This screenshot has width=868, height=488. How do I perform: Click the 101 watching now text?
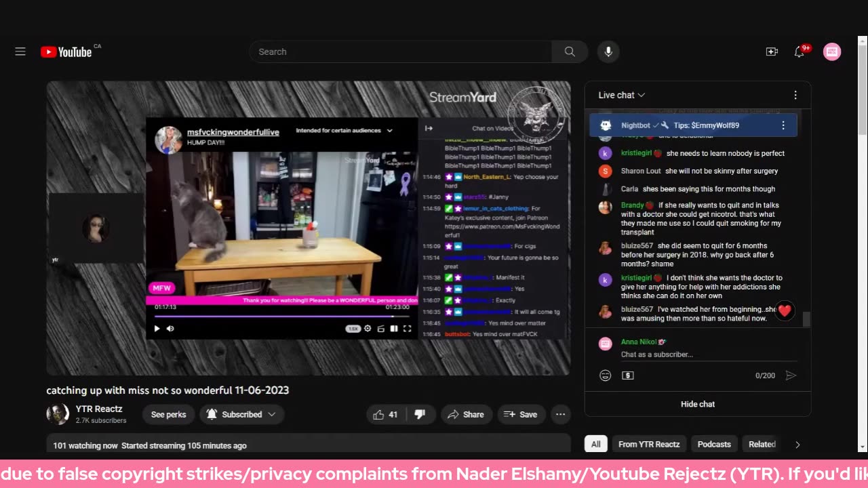[85, 445]
